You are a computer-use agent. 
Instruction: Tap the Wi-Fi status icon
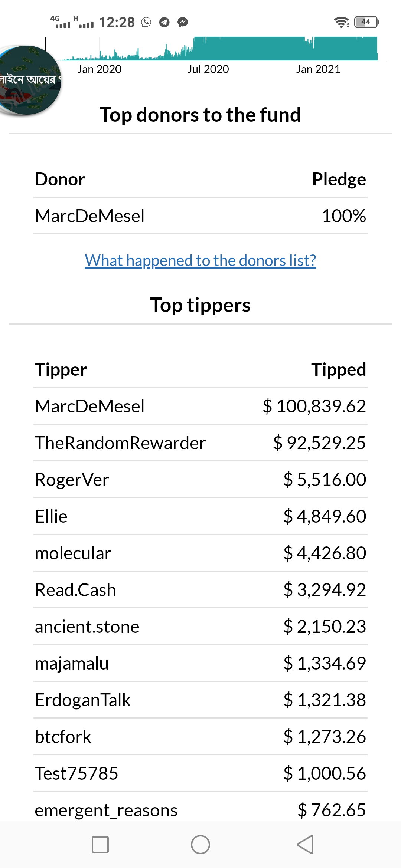click(342, 22)
